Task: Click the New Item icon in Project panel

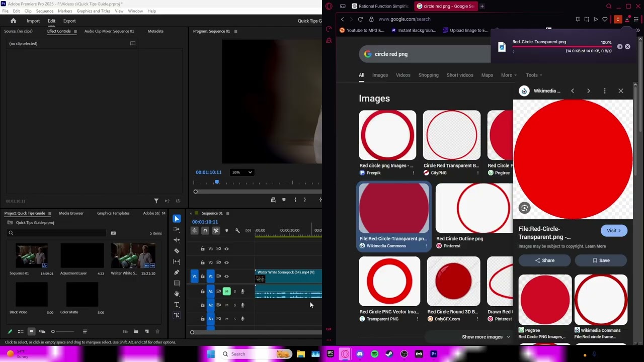Action: pos(146,332)
